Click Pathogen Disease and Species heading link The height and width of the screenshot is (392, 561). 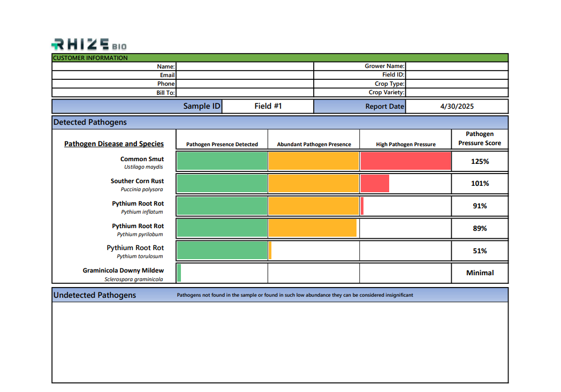coord(114,144)
